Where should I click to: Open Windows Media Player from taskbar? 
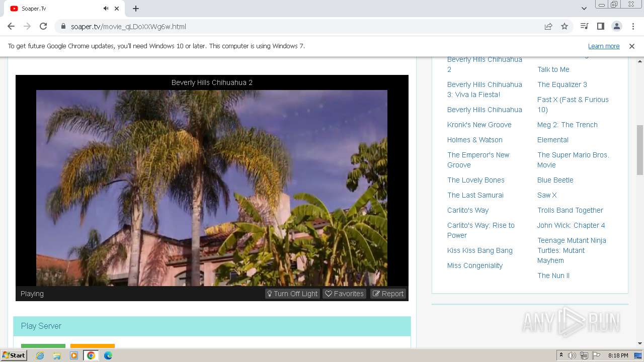pos(74,355)
